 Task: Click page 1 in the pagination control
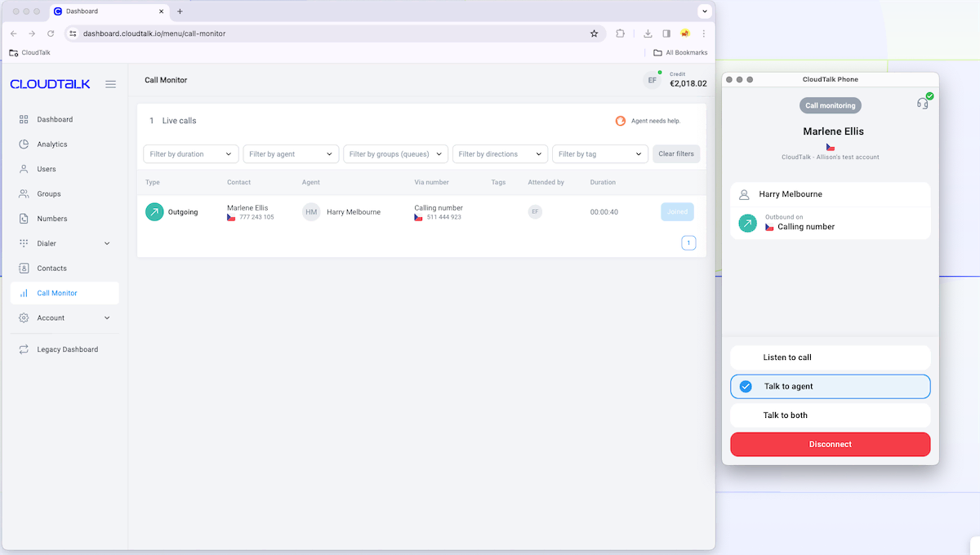click(688, 242)
